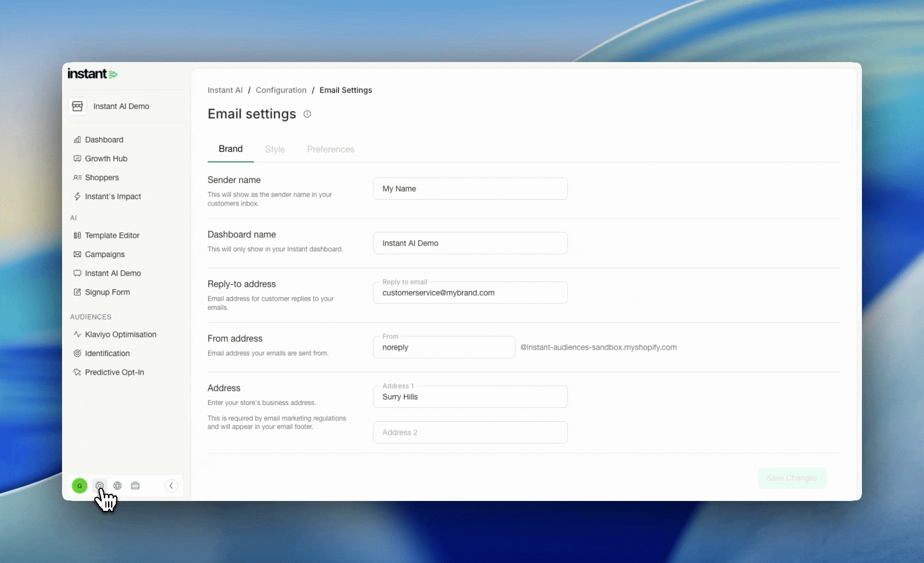Switch to the Style tab

275,149
